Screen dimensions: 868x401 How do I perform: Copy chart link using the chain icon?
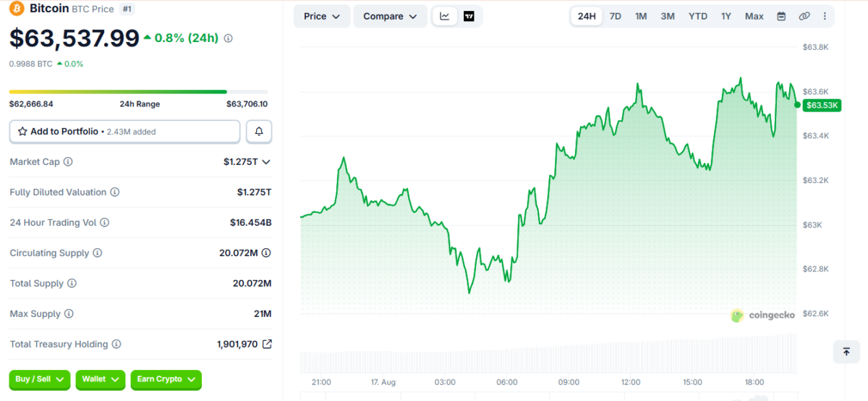(804, 16)
